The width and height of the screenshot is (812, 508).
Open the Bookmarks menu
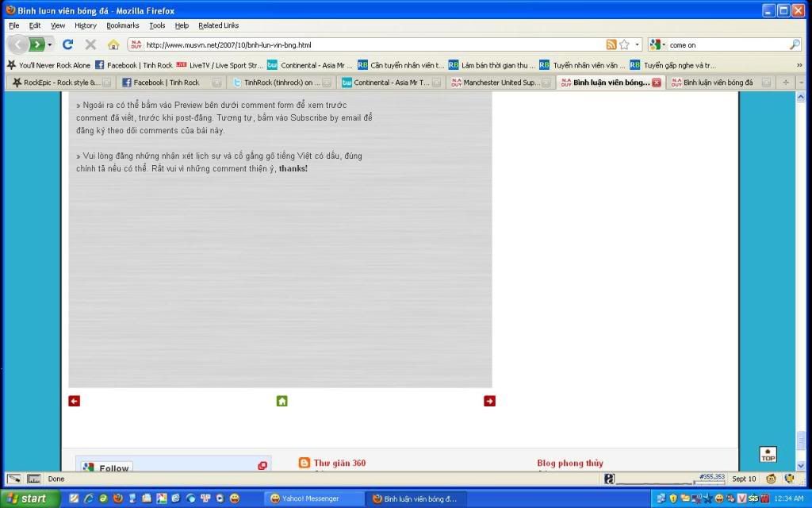123,25
